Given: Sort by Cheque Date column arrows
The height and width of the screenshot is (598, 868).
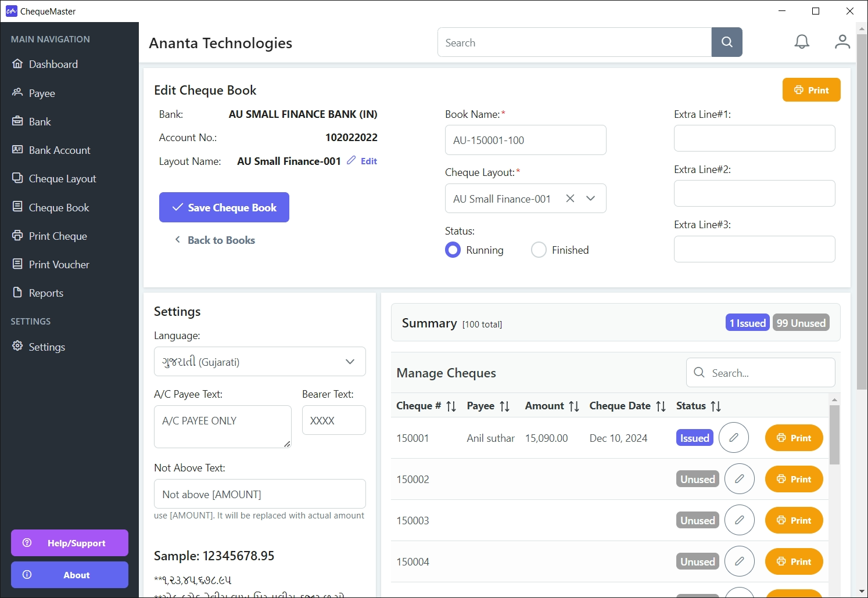Looking at the screenshot, I should coord(661,406).
